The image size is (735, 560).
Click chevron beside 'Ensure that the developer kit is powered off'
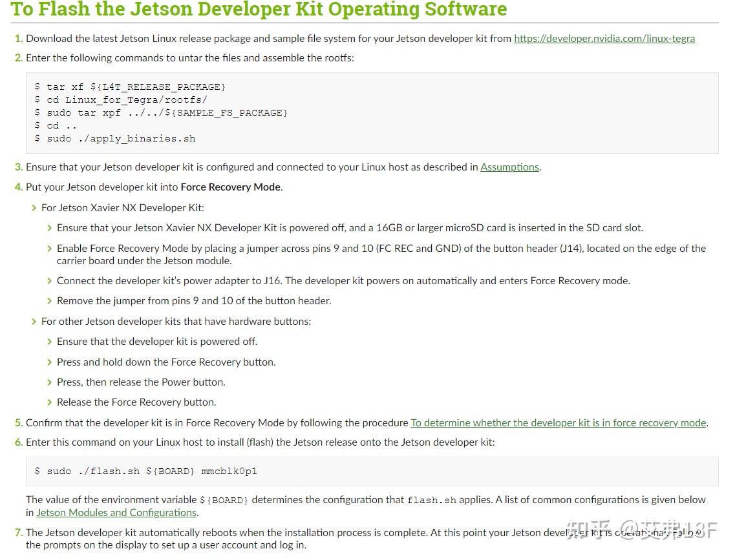pos(49,342)
